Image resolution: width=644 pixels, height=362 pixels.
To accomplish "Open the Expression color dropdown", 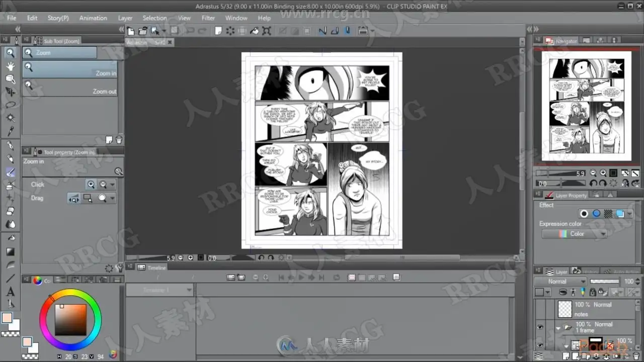I will (x=574, y=234).
